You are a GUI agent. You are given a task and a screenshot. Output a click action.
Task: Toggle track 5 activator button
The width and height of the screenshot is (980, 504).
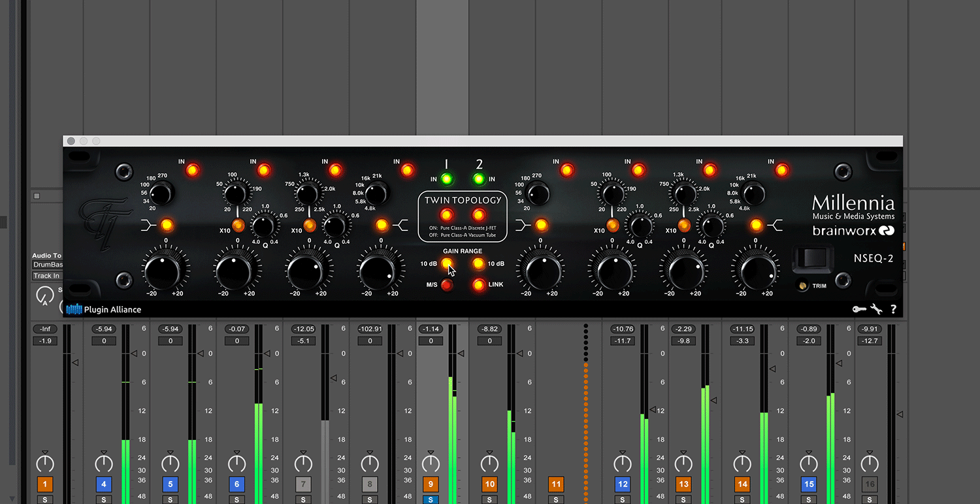click(x=171, y=484)
